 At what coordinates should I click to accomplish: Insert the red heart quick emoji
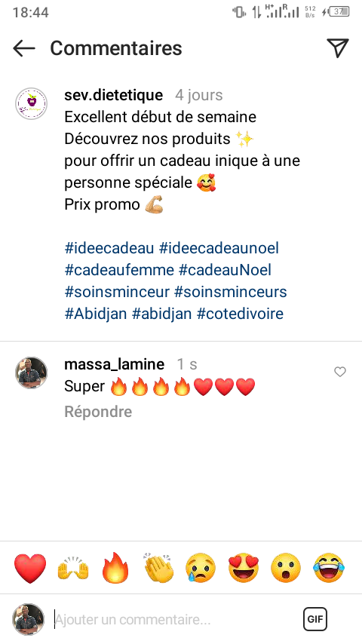point(30,568)
